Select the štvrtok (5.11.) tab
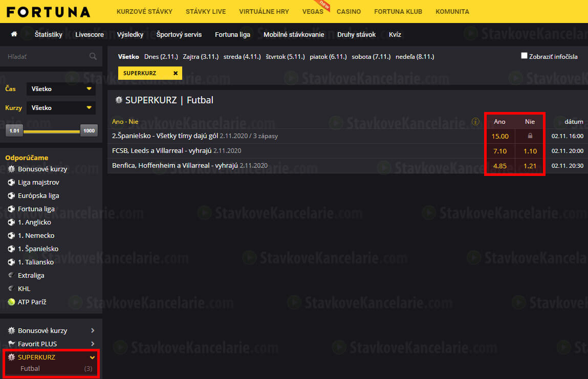Viewport: 588px width, 379px height. (285, 57)
